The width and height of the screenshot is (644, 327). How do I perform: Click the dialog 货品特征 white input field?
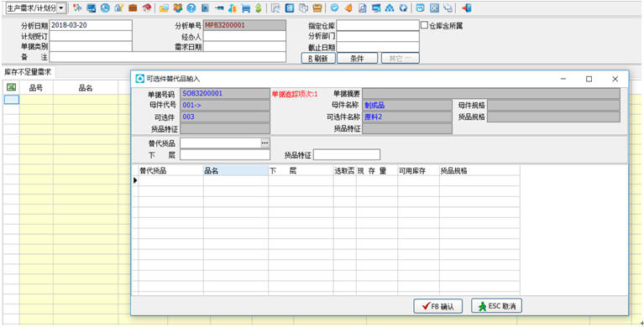[x=347, y=154]
